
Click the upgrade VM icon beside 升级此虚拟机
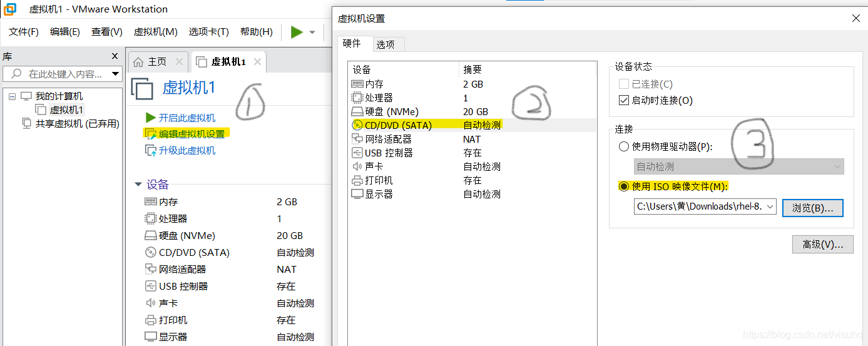pyautogui.click(x=150, y=150)
